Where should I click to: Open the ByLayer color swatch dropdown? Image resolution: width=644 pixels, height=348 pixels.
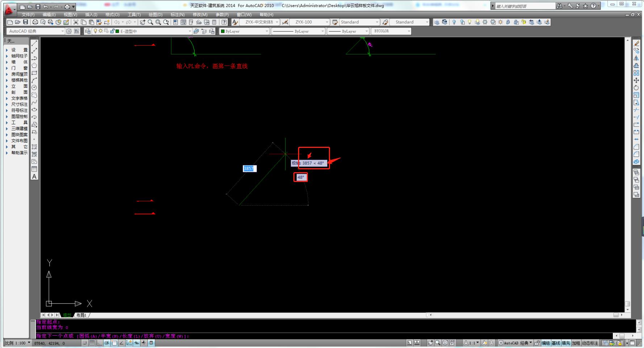tap(244, 31)
